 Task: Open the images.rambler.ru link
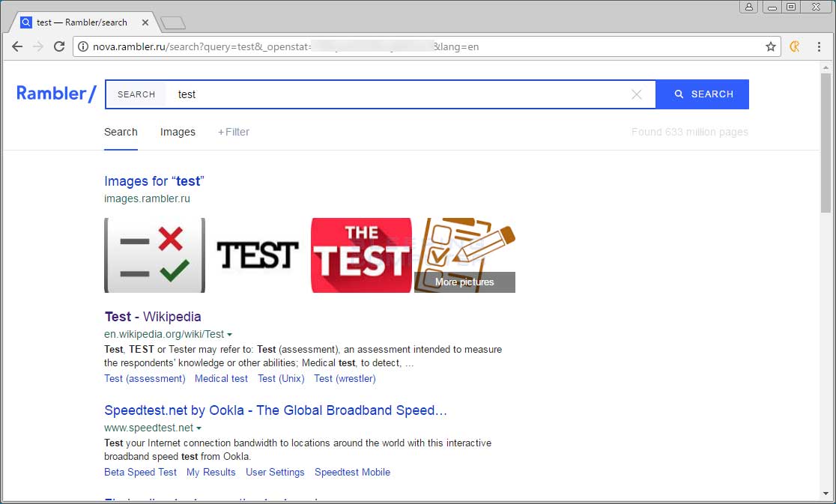pos(147,198)
